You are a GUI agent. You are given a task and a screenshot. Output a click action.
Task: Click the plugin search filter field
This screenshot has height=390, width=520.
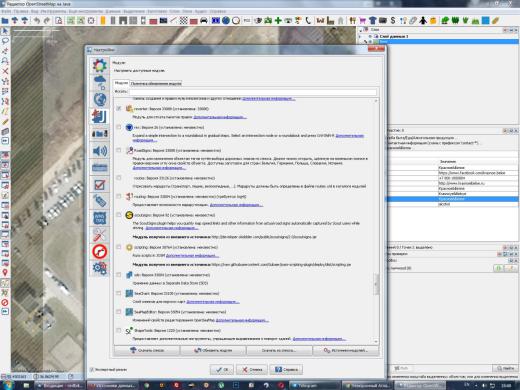point(253,92)
